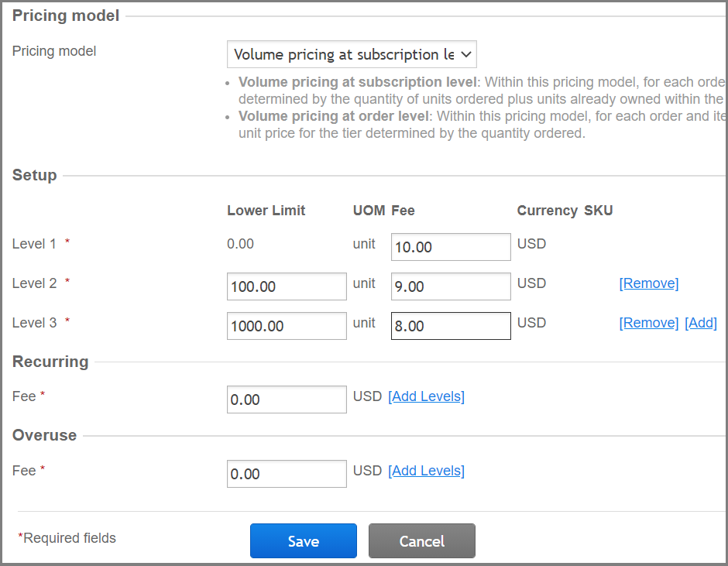The height and width of the screenshot is (566, 728).
Task: Click the Level 2 Fee field showing 9.00
Action: (451, 286)
